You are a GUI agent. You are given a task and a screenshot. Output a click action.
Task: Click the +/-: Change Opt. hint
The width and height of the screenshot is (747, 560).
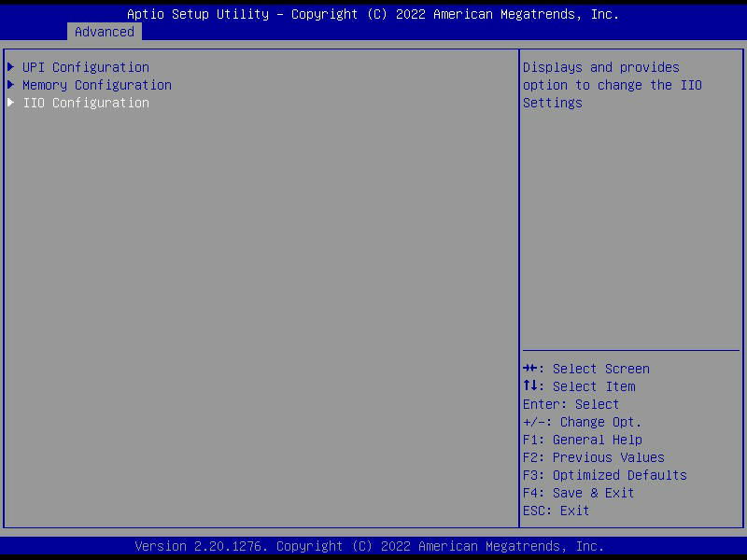click(x=582, y=422)
